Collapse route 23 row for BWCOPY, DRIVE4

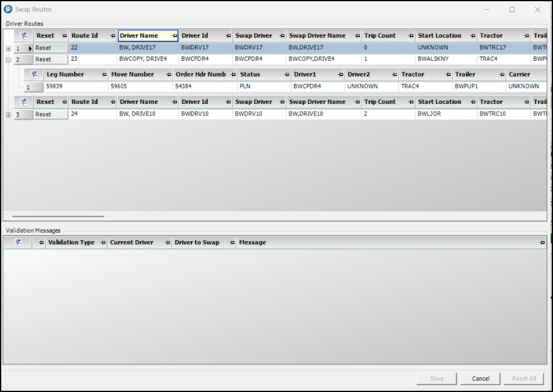click(x=9, y=60)
